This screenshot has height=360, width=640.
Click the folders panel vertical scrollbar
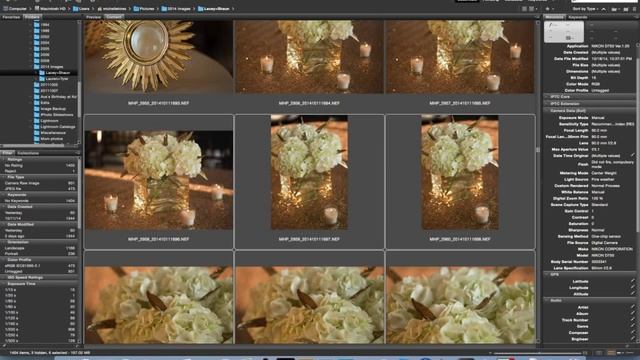coord(79,100)
